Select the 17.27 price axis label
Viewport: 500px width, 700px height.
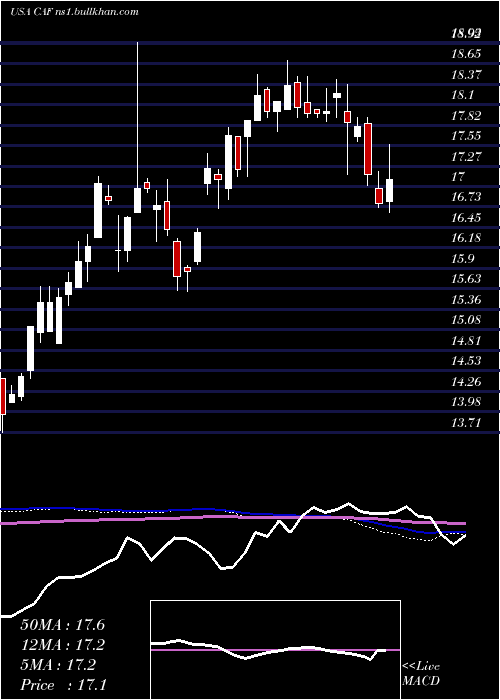(466, 156)
